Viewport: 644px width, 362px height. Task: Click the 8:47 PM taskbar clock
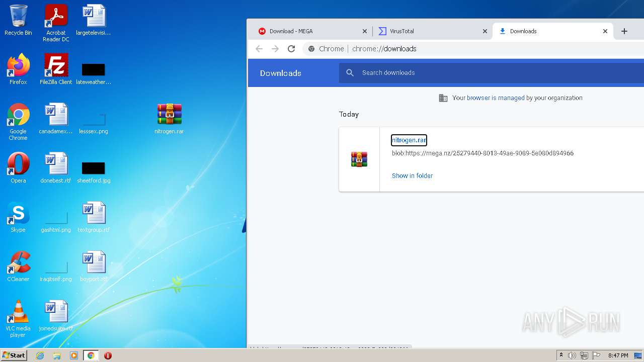[x=618, y=355]
